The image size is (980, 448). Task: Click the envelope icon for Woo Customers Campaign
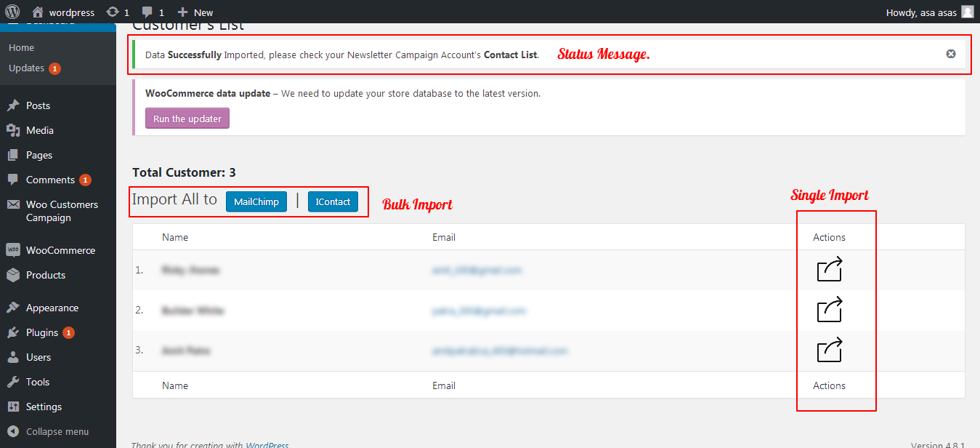(13, 205)
